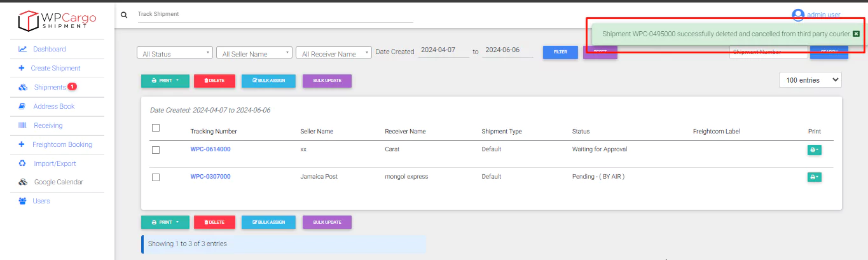Click the Dashboard chart icon

[x=22, y=49]
